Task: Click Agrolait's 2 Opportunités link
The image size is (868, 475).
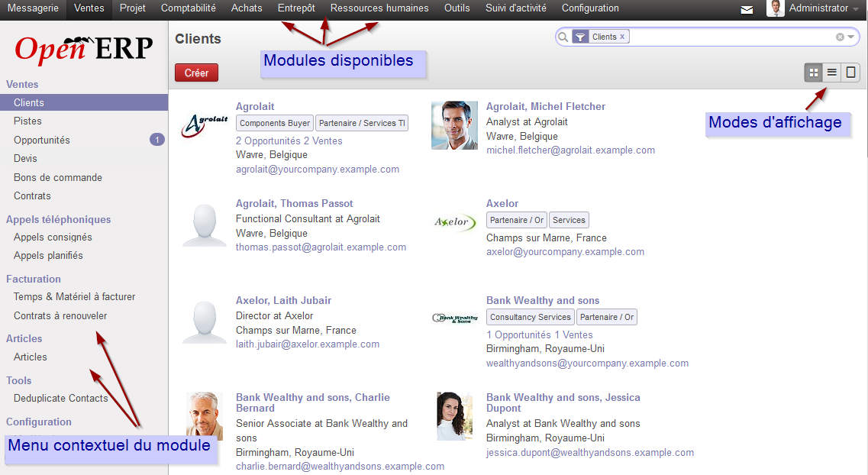Action: [268, 141]
